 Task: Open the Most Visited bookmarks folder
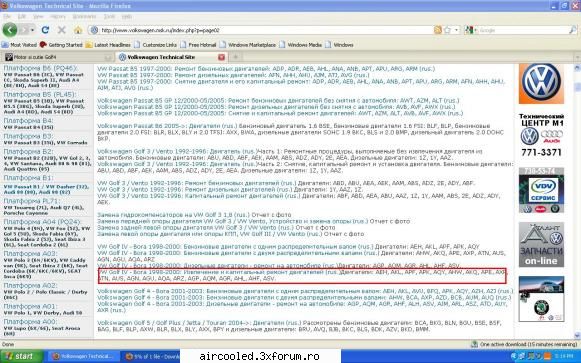19,45
